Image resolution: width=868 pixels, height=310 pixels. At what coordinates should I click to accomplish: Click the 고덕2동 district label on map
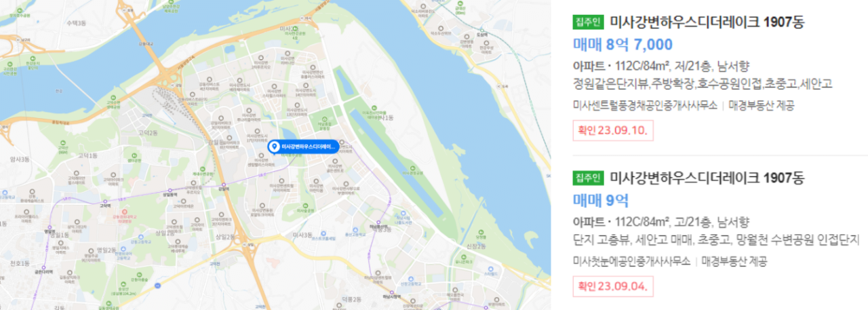148,133
